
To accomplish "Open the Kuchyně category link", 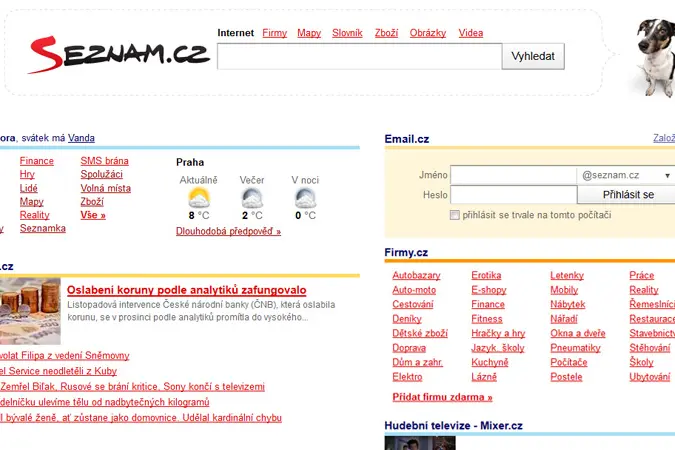I will [x=489, y=362].
